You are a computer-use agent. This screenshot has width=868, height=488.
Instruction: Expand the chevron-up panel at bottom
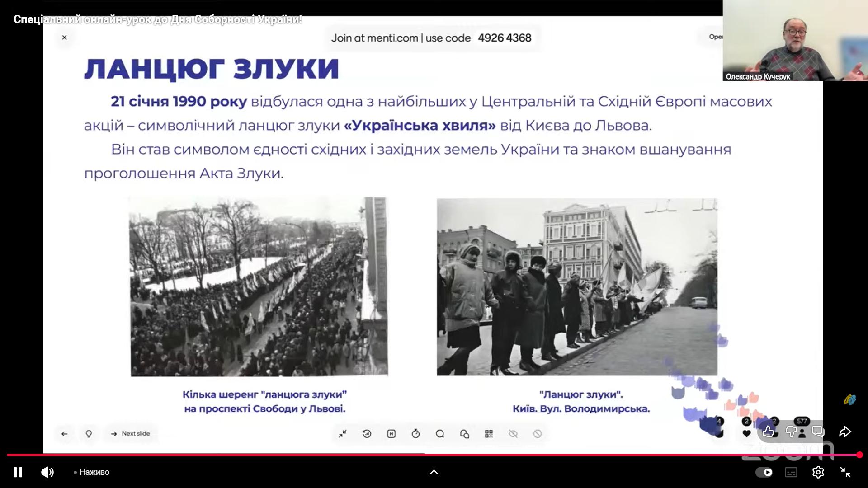pos(434,472)
